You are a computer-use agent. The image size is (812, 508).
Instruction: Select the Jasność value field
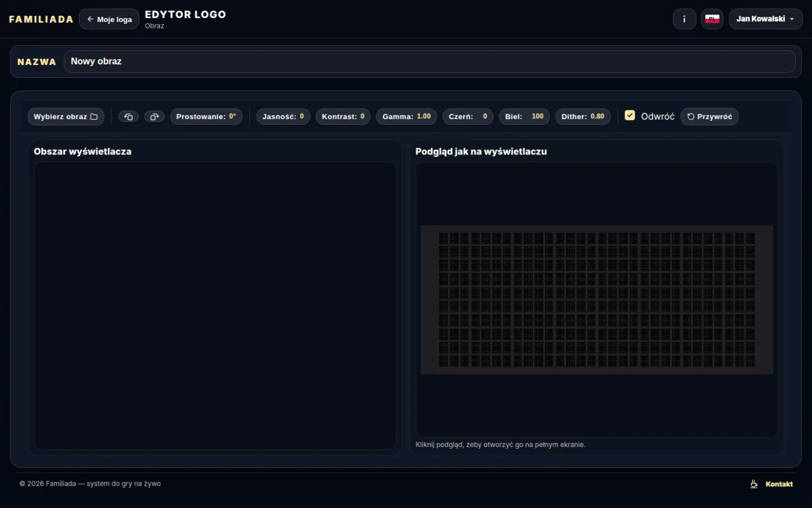click(x=302, y=117)
